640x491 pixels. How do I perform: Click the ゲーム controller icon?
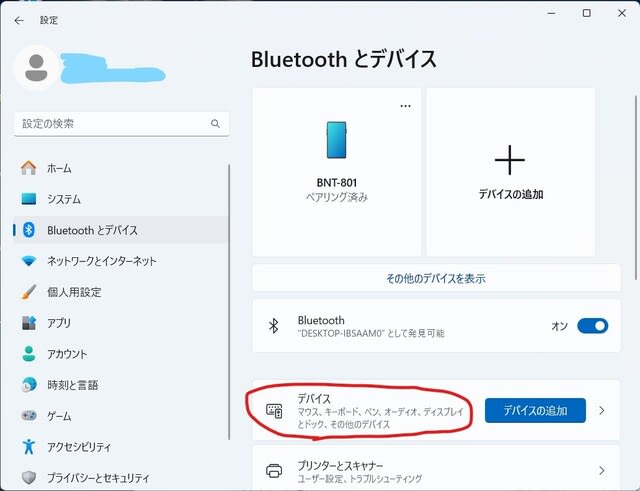click(29, 415)
